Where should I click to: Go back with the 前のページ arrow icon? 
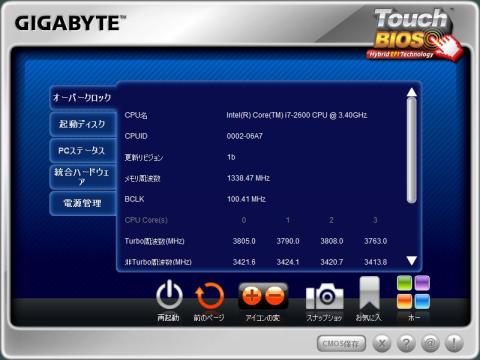(209, 296)
